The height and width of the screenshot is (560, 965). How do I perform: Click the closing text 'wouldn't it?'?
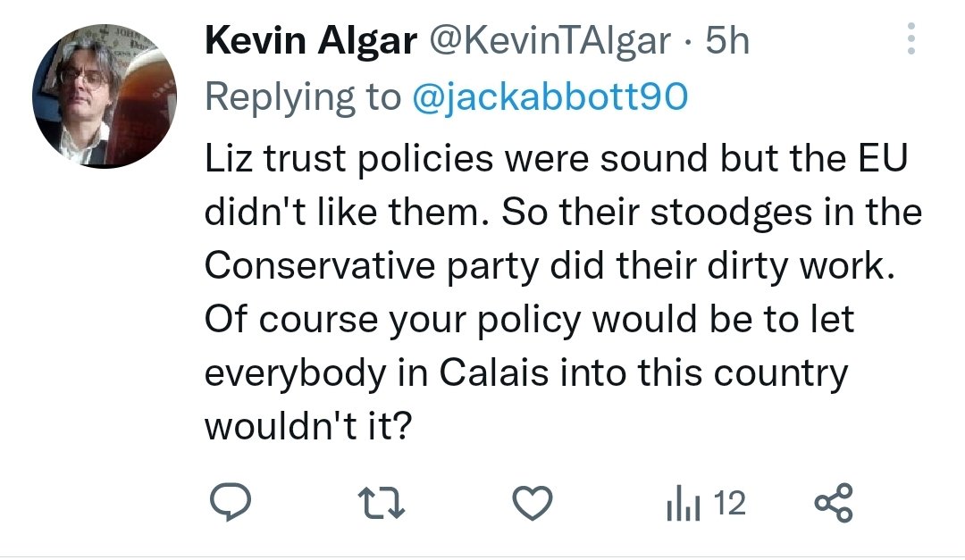pos(306,427)
